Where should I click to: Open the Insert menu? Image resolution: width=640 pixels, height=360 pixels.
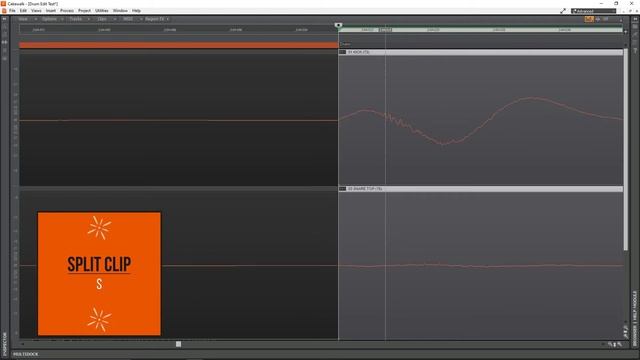tap(51, 11)
